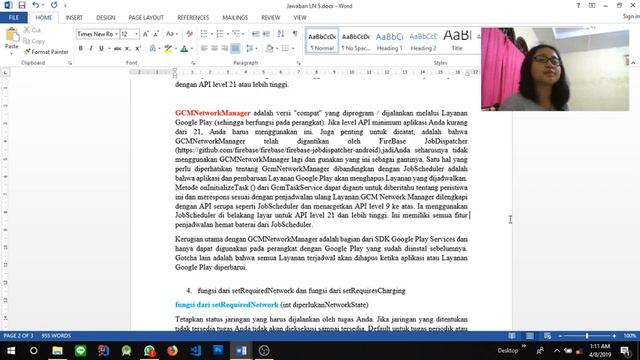640x360 pixels.
Task: Open the Windows Start menu
Action: pyautogui.click(x=11, y=351)
